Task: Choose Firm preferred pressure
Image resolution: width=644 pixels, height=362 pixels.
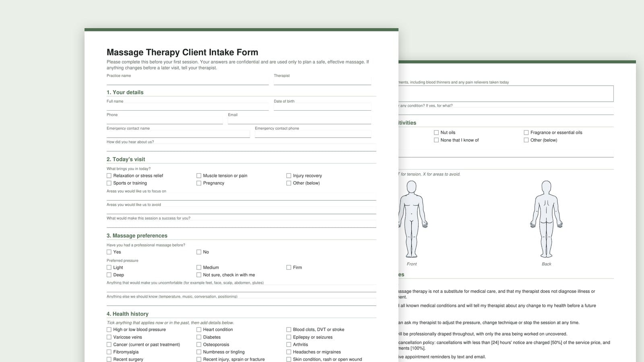Action: 289,267
